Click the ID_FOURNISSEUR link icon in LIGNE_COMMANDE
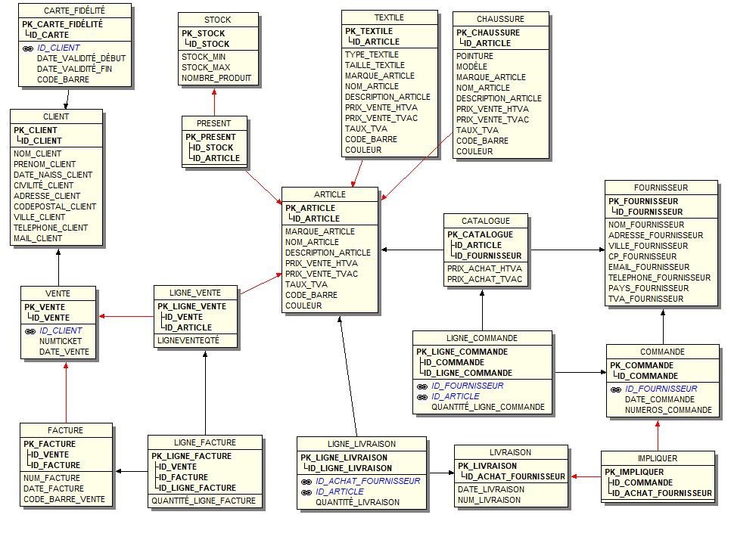This screenshot has width=756, height=549. click(422, 386)
